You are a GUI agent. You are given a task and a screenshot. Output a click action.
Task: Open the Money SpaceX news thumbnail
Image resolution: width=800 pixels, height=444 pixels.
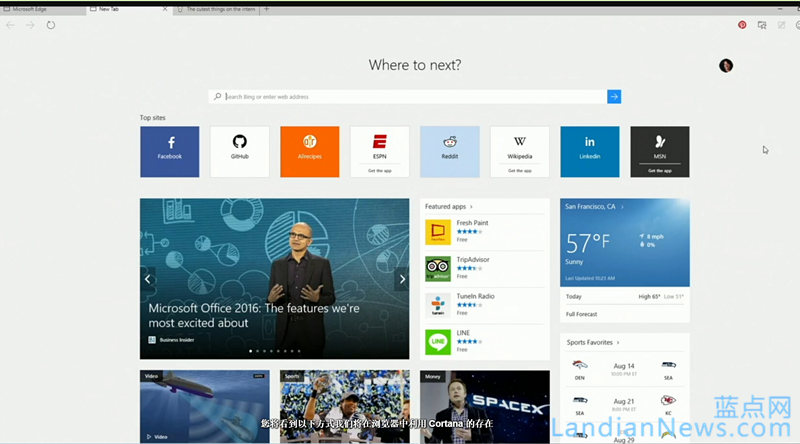coord(485,406)
